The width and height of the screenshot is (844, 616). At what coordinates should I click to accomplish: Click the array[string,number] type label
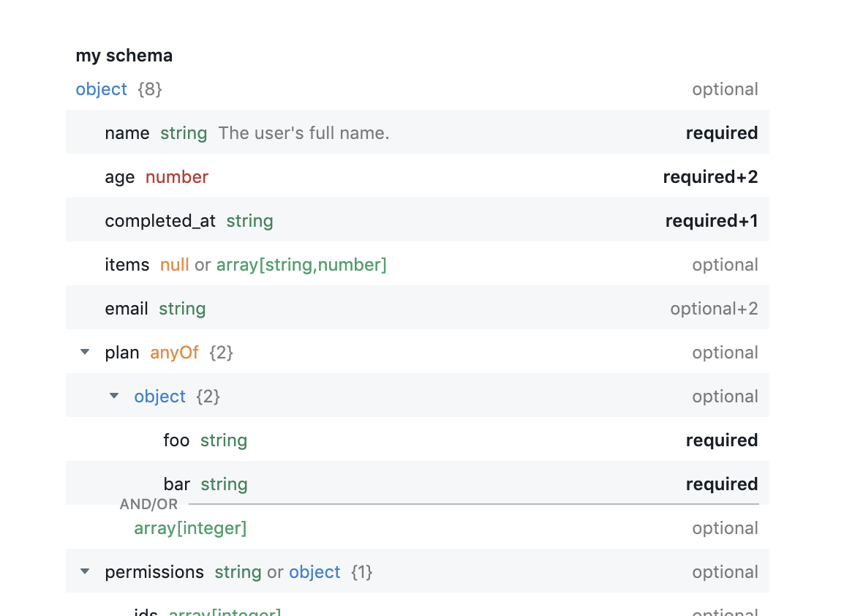[x=301, y=265]
